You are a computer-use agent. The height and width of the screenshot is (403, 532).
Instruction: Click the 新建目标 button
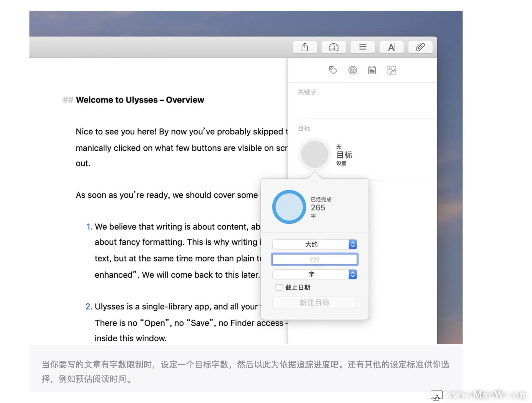(315, 302)
